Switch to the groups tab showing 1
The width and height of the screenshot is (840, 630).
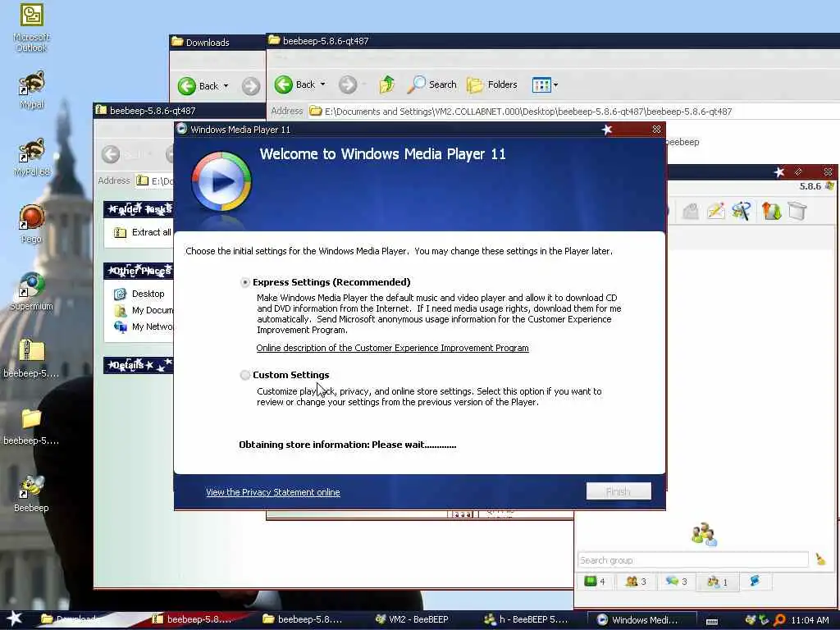(x=717, y=582)
